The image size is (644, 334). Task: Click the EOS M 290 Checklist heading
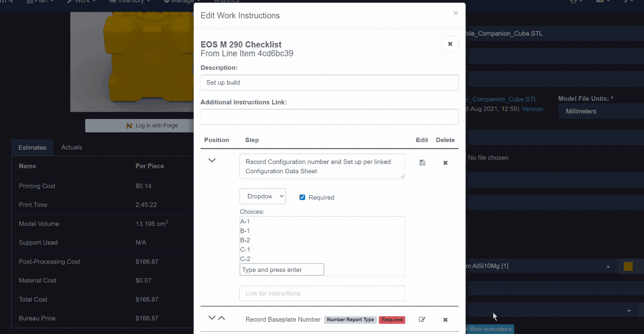(241, 44)
